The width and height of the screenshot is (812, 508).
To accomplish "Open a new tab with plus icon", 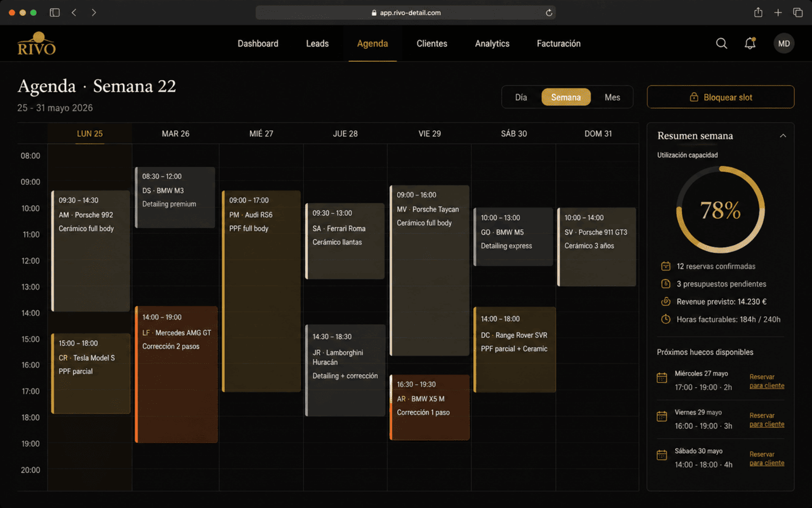I will point(778,13).
